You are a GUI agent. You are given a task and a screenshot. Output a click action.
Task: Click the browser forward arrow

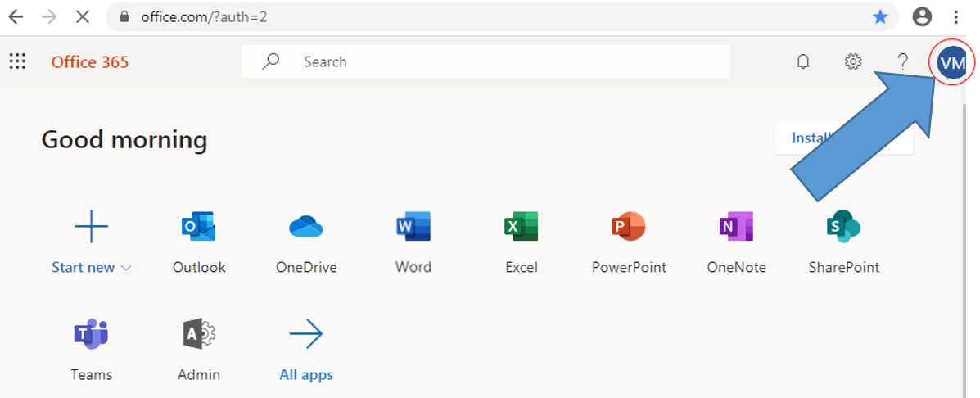point(49,17)
